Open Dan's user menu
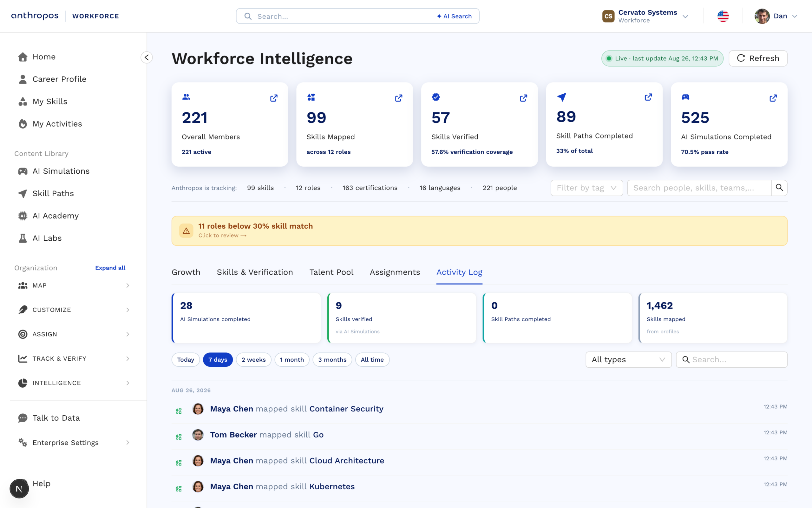 tap(776, 16)
